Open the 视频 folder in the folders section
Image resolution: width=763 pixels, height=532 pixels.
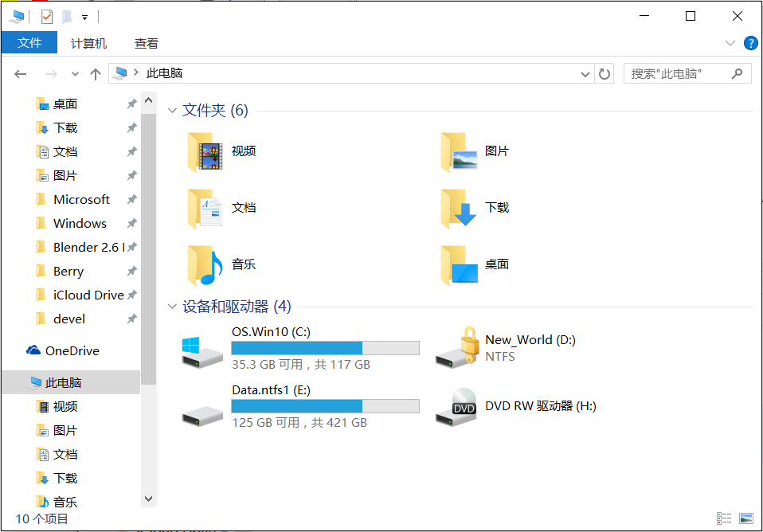[241, 151]
